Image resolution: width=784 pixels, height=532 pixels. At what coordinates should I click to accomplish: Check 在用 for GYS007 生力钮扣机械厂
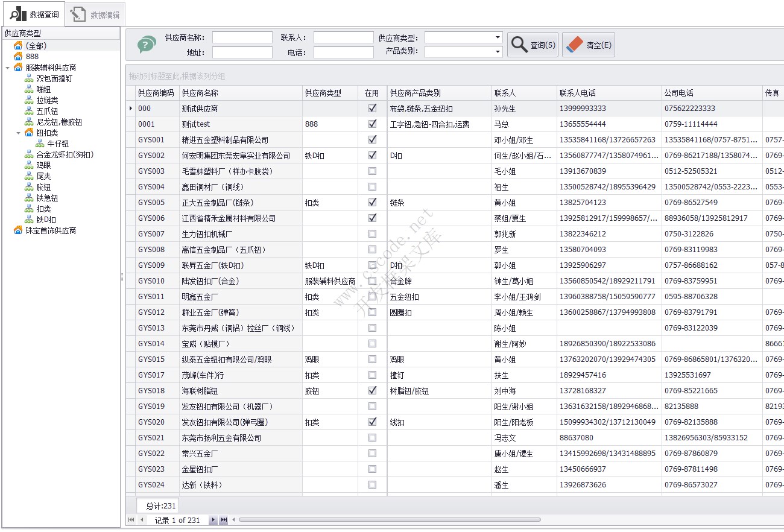point(372,234)
